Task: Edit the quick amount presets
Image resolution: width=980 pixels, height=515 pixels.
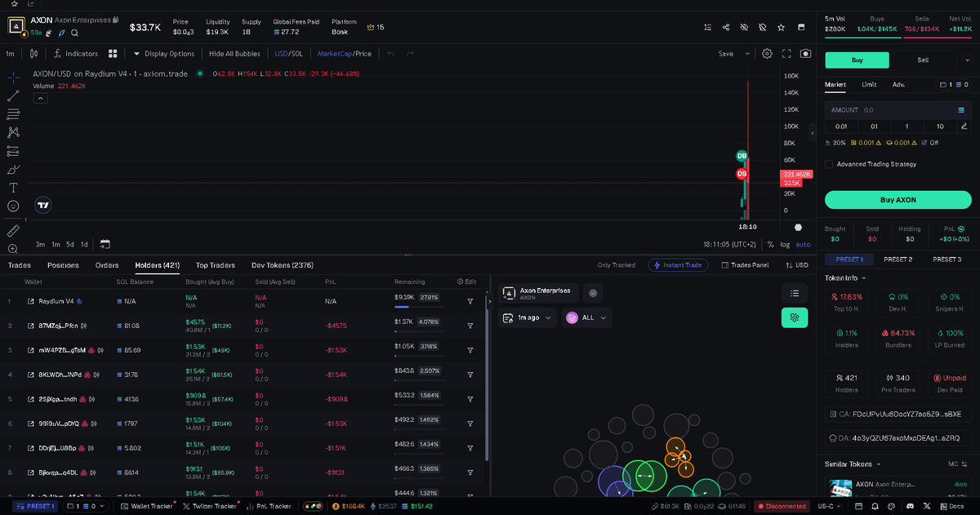Action: coord(964,126)
